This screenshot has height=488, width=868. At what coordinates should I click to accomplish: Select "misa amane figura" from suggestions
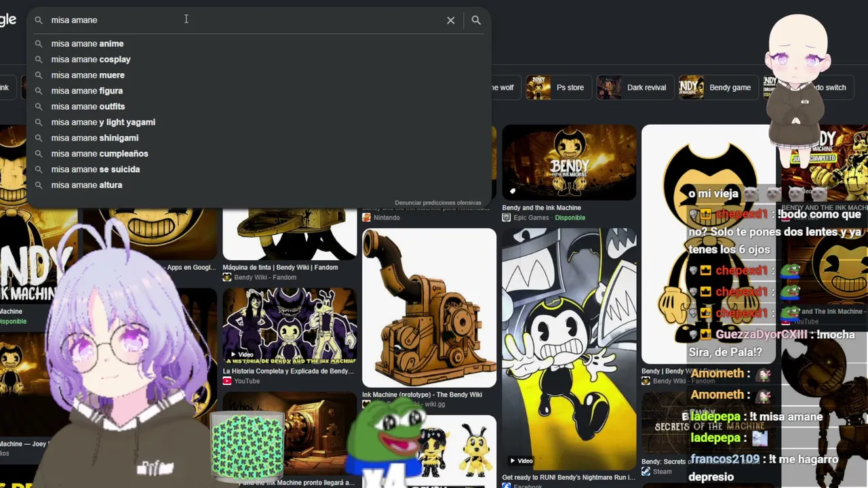pos(258,91)
